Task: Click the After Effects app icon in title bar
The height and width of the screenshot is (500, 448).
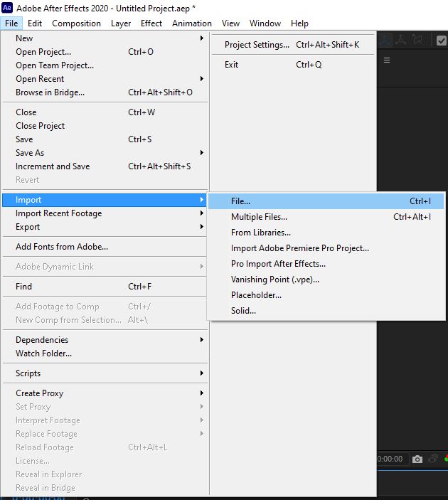Action: pos(7,8)
